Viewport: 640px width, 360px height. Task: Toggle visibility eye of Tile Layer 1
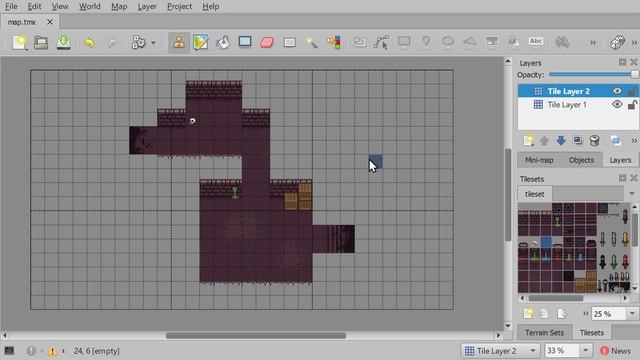pos(617,104)
